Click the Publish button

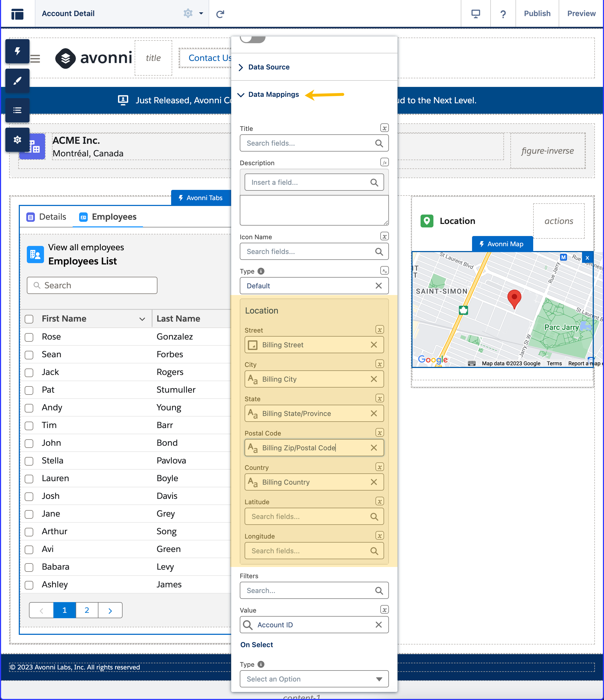537,13
